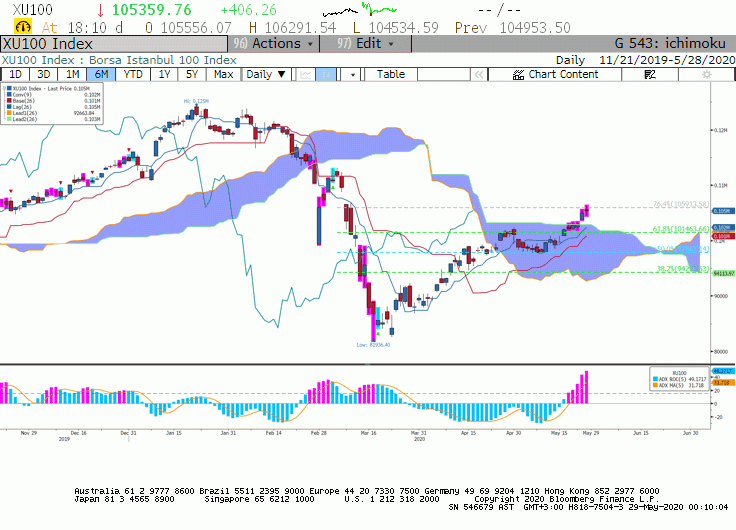Viewport: 736px width, 530px height.
Task: Click the 49.1717 blue axis value tag
Action: coord(723,371)
